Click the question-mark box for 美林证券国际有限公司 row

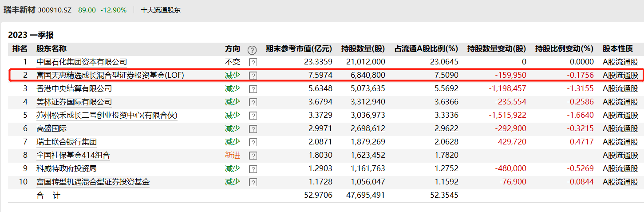pyautogui.click(x=253, y=102)
